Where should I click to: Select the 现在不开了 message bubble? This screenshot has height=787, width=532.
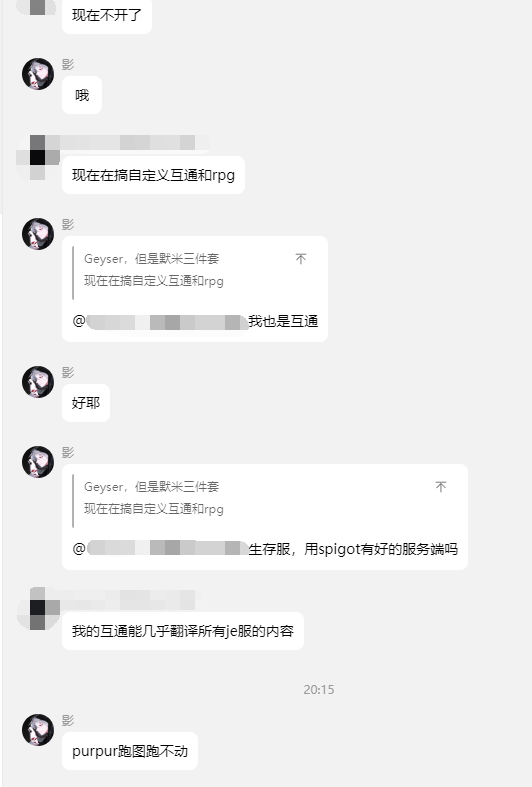tap(107, 16)
